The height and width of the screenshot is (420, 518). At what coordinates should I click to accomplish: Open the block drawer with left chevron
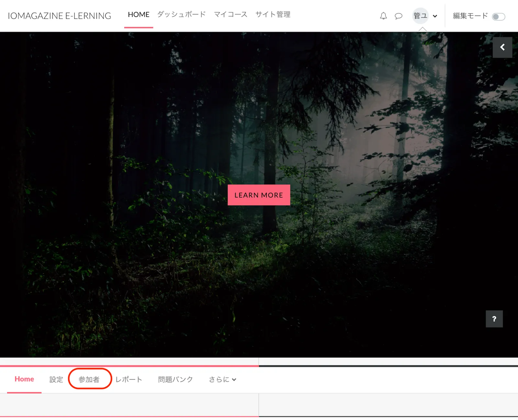tap(502, 48)
